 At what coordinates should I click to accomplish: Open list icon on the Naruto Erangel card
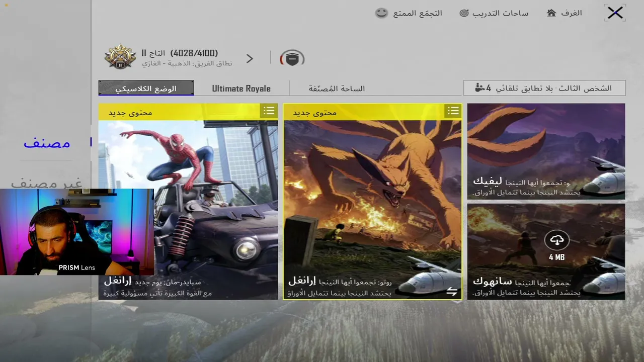point(453,111)
